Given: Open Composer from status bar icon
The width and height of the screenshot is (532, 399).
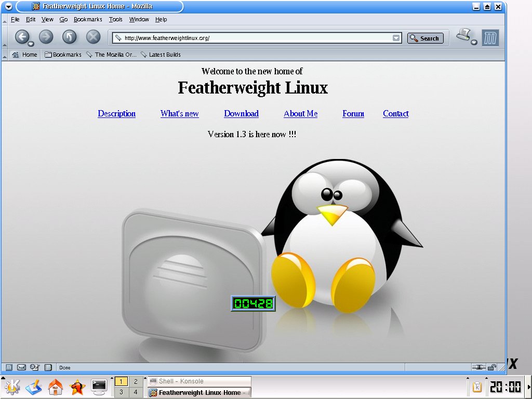Looking at the screenshot, I should (35, 367).
